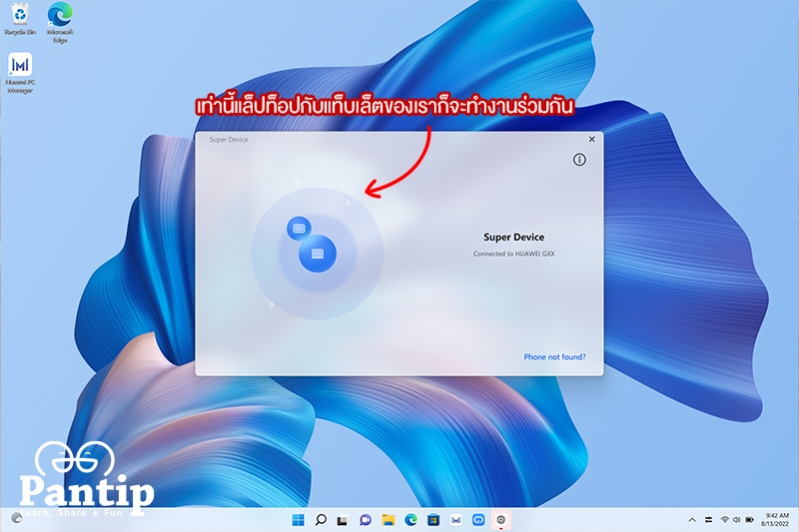Expand hidden system tray icons chevron
This screenshot has height=532, width=799.
(x=691, y=520)
